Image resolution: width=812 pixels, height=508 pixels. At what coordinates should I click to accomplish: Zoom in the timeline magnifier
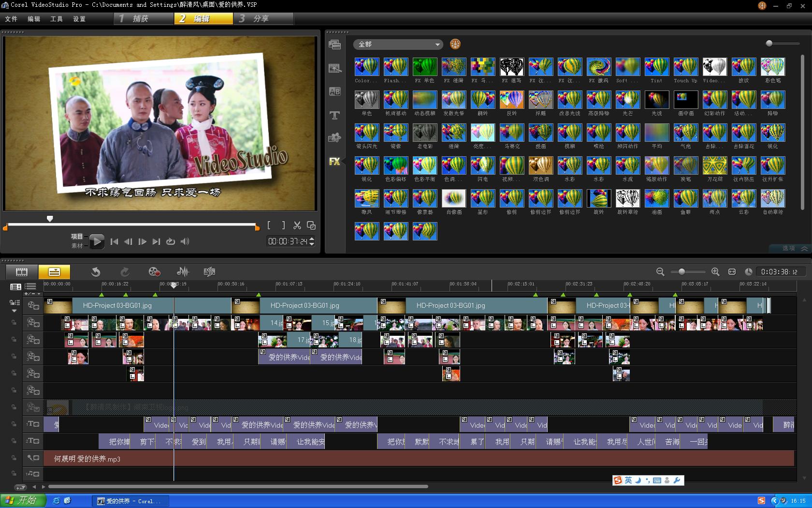point(715,272)
